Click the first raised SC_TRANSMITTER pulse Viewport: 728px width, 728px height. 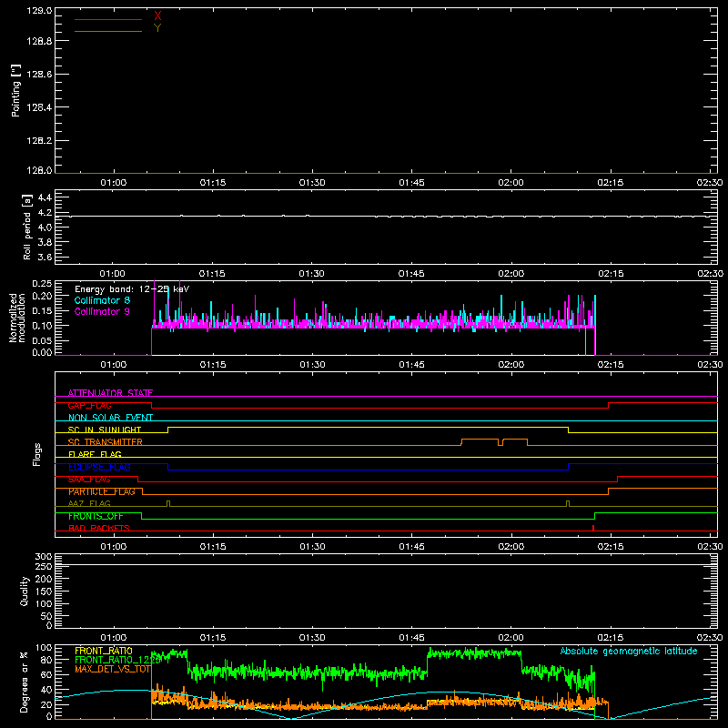[480, 440]
